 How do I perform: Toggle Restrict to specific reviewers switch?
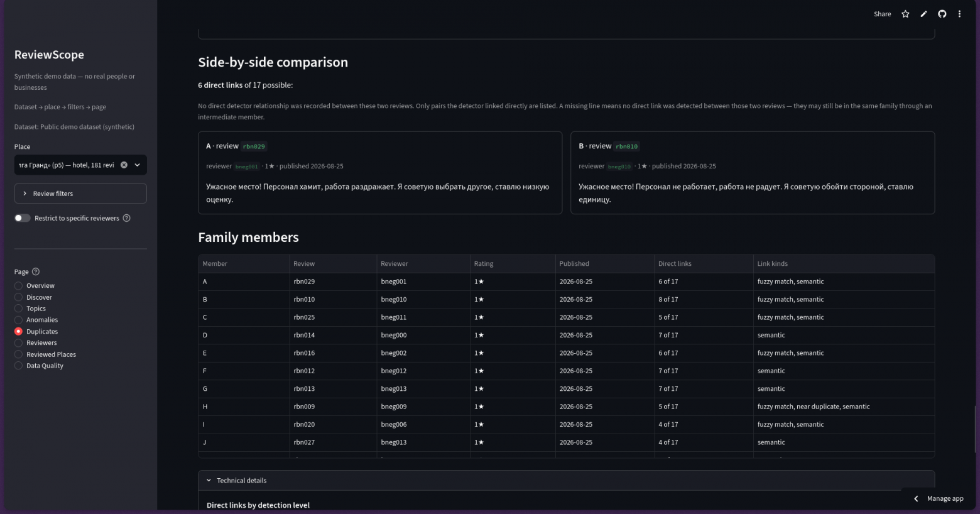coord(23,218)
